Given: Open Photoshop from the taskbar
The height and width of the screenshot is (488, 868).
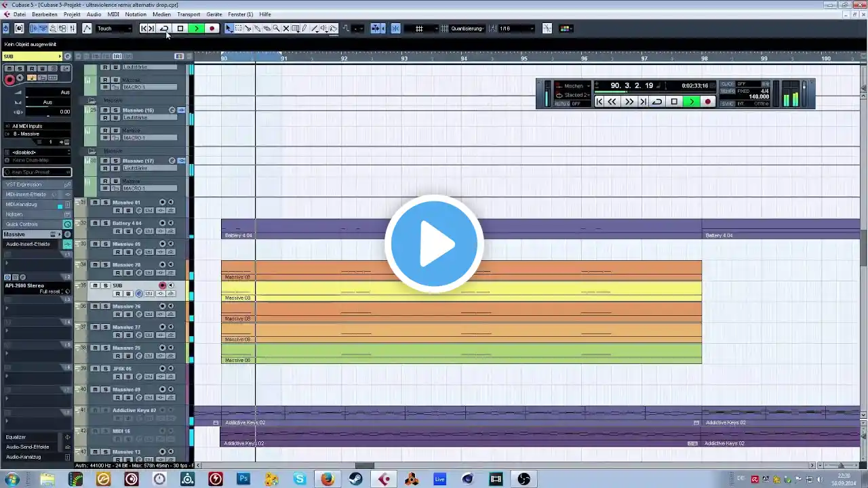Looking at the screenshot, I should [x=243, y=479].
